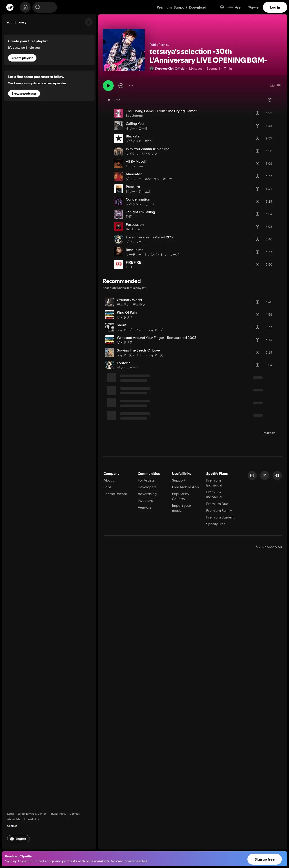Open the Jobs footer link
Image resolution: width=289 pixels, height=868 pixels.
[107, 487]
